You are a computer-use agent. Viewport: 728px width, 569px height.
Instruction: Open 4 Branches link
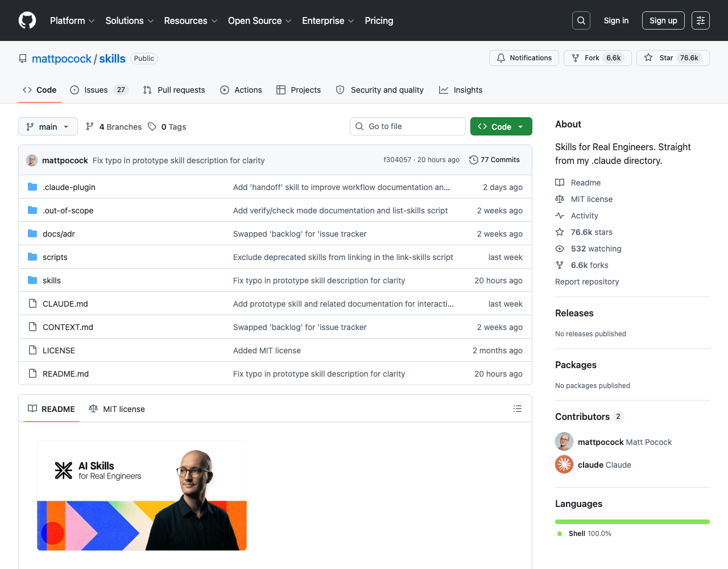pos(114,126)
